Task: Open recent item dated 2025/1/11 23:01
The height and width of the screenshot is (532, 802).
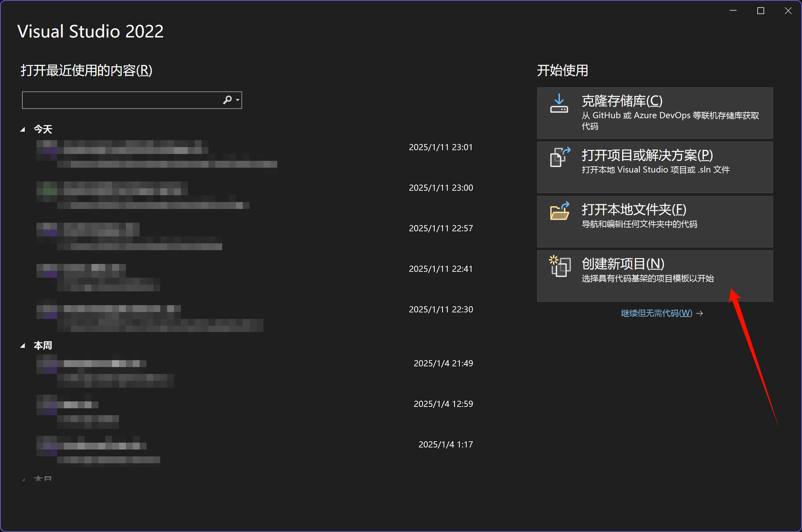Action: [x=254, y=154]
